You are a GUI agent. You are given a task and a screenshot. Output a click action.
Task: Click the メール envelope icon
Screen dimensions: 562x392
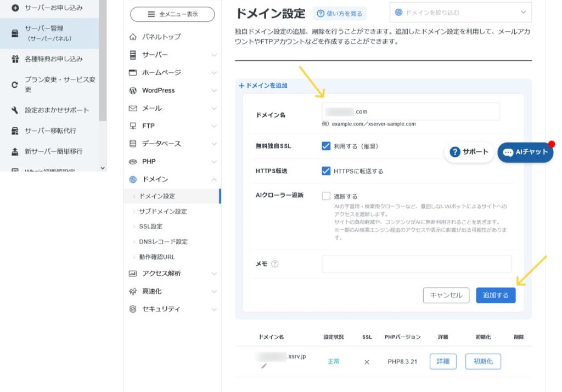133,108
